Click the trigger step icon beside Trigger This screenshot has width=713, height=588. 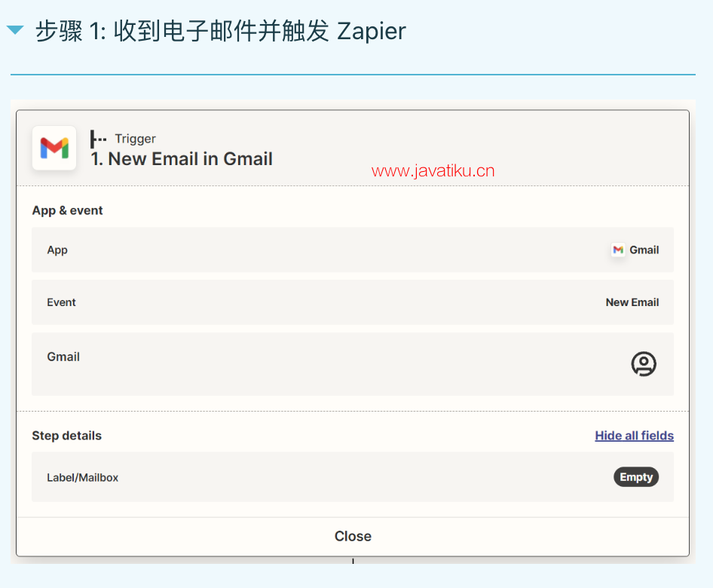click(x=98, y=139)
